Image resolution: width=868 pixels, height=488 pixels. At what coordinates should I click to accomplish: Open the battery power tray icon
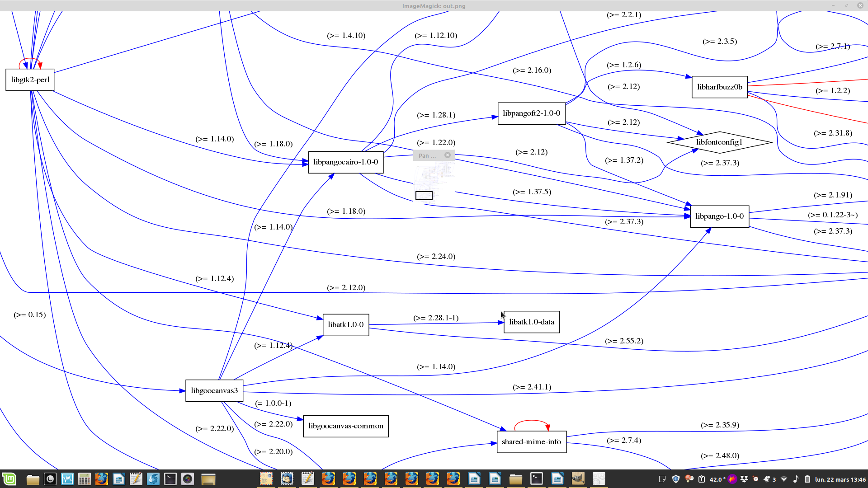tap(807, 479)
